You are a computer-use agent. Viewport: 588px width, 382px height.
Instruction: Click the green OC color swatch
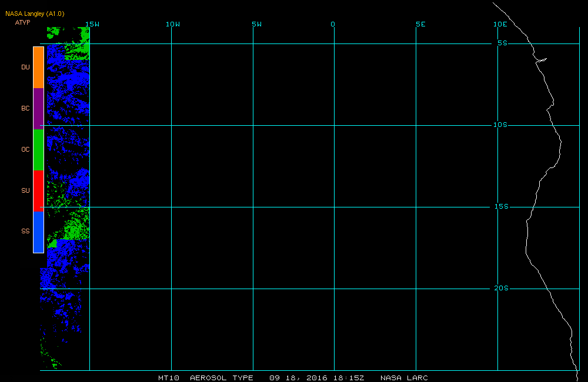coord(39,150)
